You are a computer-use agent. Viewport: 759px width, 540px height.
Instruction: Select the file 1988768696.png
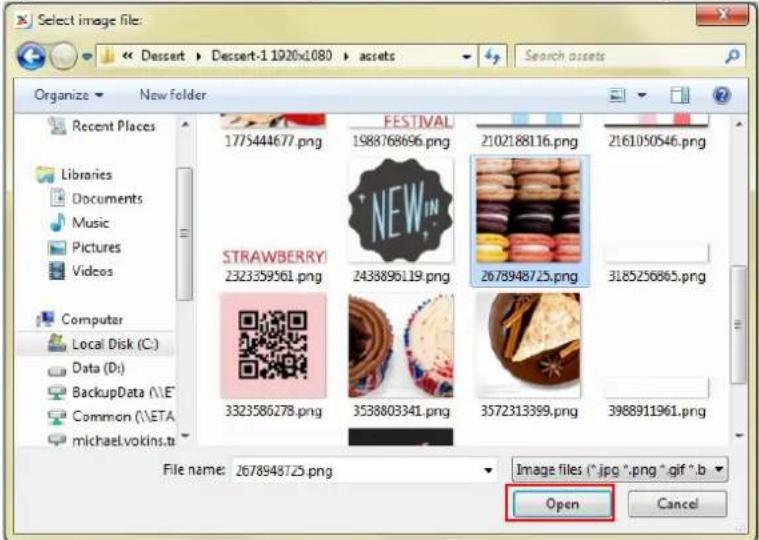pos(401,133)
